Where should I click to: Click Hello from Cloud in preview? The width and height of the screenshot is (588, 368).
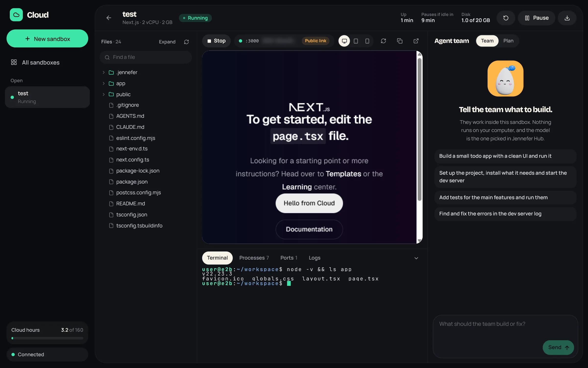[x=309, y=203]
